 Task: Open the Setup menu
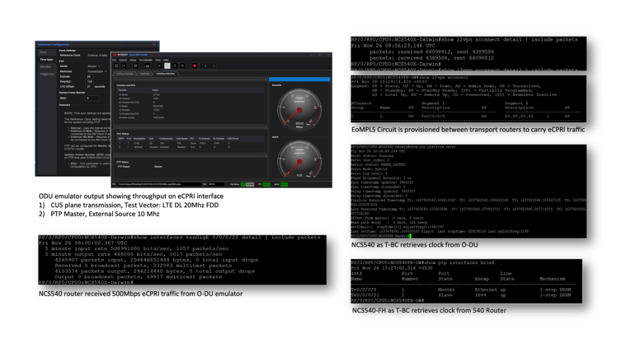coord(133,60)
